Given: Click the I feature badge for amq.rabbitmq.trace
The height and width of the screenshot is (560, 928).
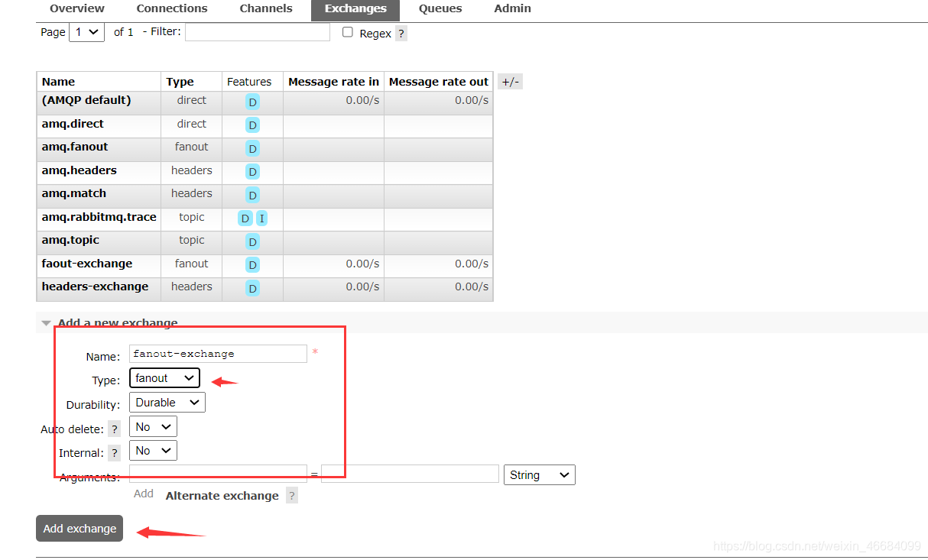Looking at the screenshot, I should tap(261, 218).
